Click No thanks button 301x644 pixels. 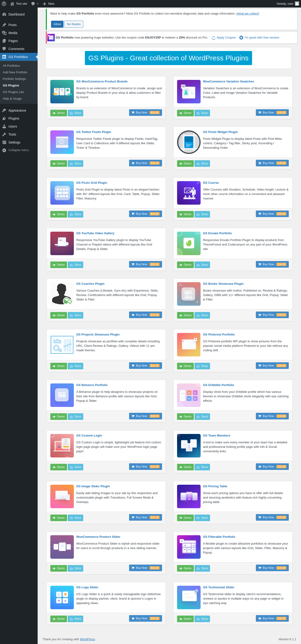(74, 24)
